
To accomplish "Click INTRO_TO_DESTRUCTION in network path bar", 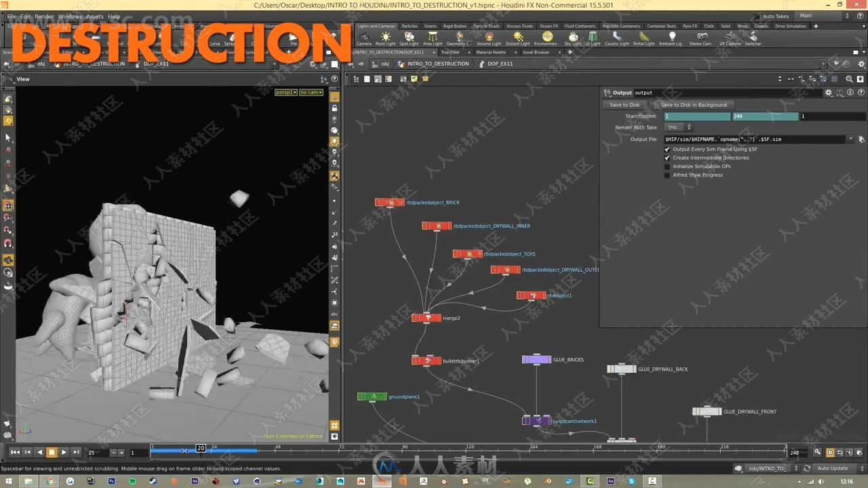I will tap(437, 64).
